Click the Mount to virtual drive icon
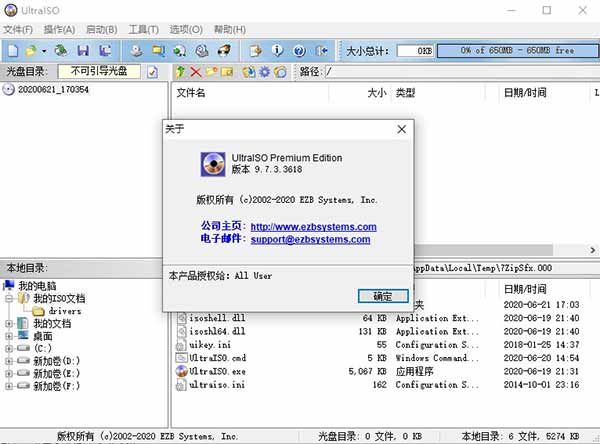Image resolution: width=600 pixels, height=444 pixels. (x=202, y=51)
